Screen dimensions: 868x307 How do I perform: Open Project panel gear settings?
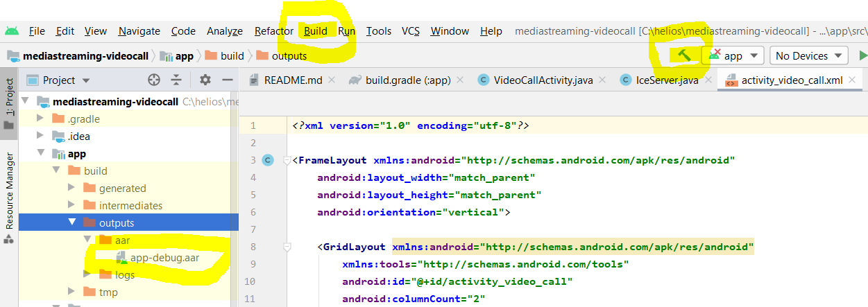click(205, 80)
